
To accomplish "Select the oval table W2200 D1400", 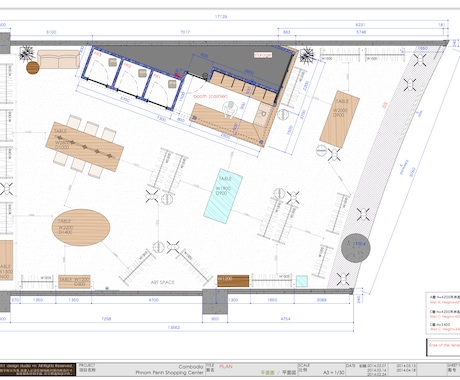I will coord(81,228).
